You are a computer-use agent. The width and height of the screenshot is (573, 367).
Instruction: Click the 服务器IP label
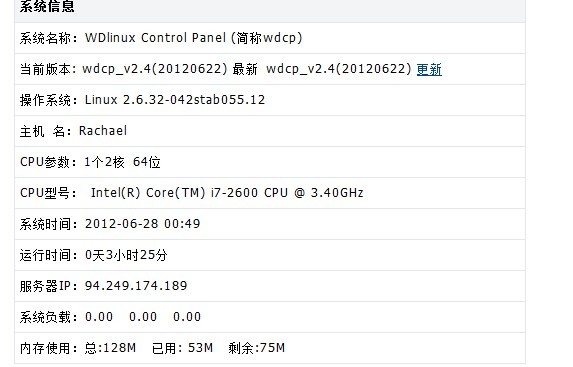45,286
